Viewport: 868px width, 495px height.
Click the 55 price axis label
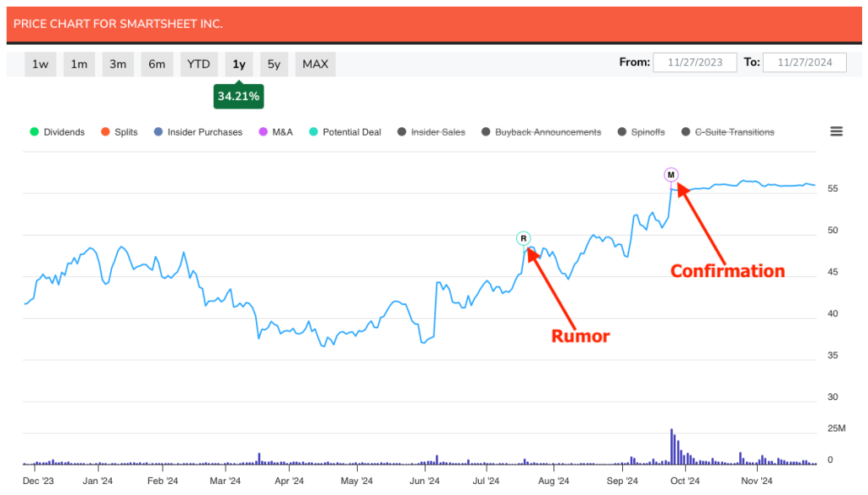pos(832,188)
